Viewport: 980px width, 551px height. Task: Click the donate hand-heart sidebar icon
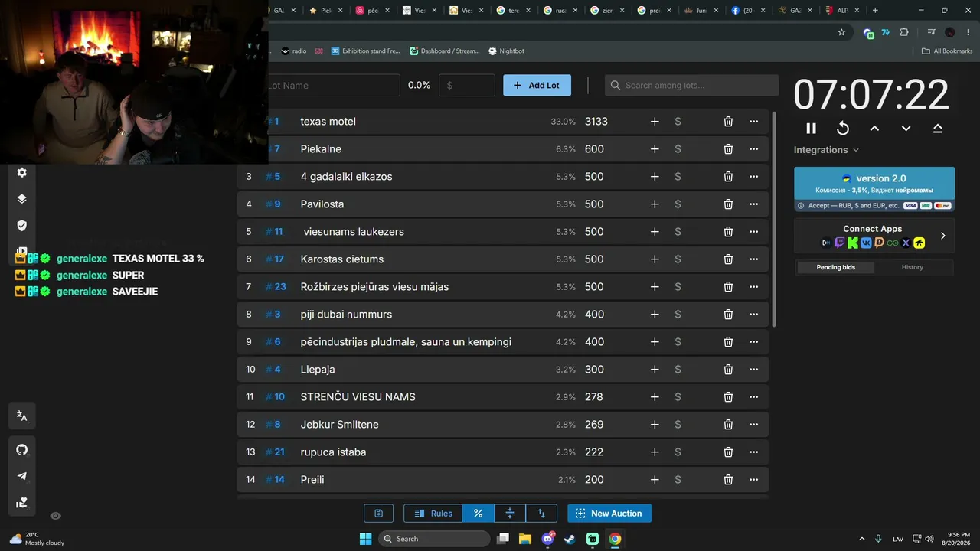pyautogui.click(x=22, y=503)
